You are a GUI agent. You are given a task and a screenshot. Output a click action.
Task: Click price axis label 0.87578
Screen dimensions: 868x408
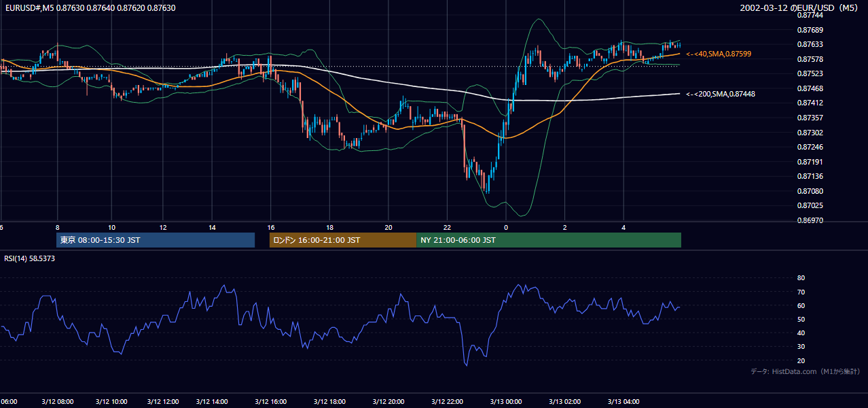[810, 60]
